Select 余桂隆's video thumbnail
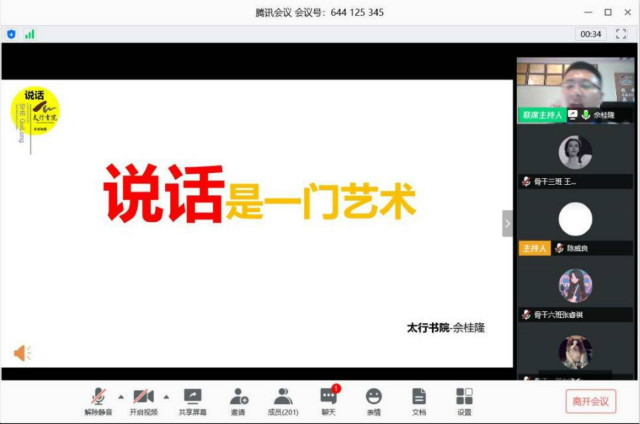The height and width of the screenshot is (424, 640). click(x=576, y=90)
